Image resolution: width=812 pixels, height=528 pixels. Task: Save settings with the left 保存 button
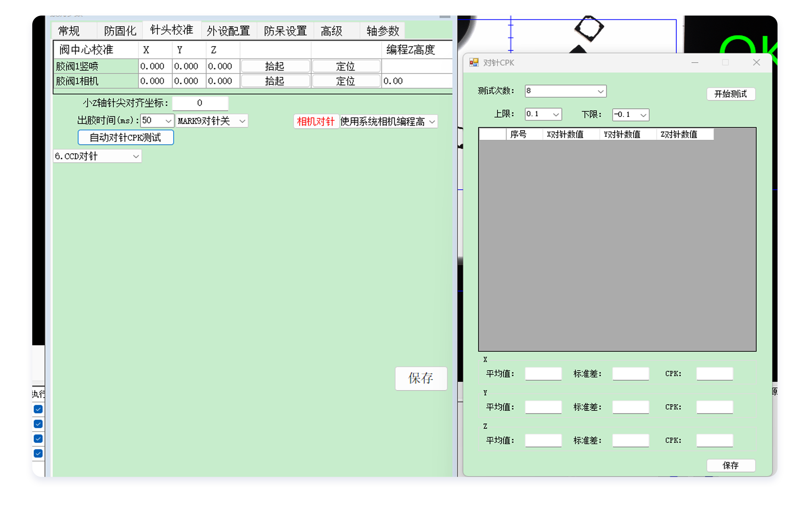click(x=421, y=379)
